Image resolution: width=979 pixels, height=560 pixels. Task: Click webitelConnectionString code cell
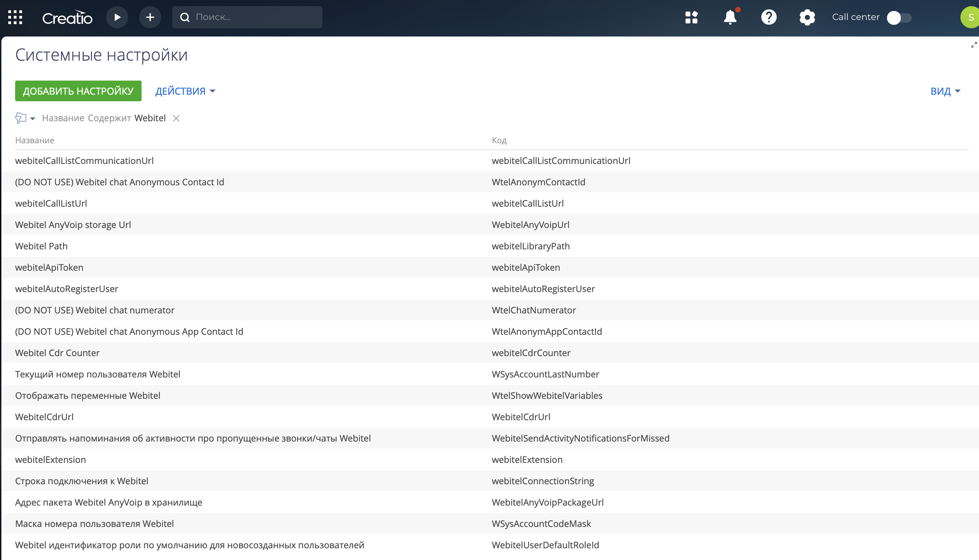543,481
